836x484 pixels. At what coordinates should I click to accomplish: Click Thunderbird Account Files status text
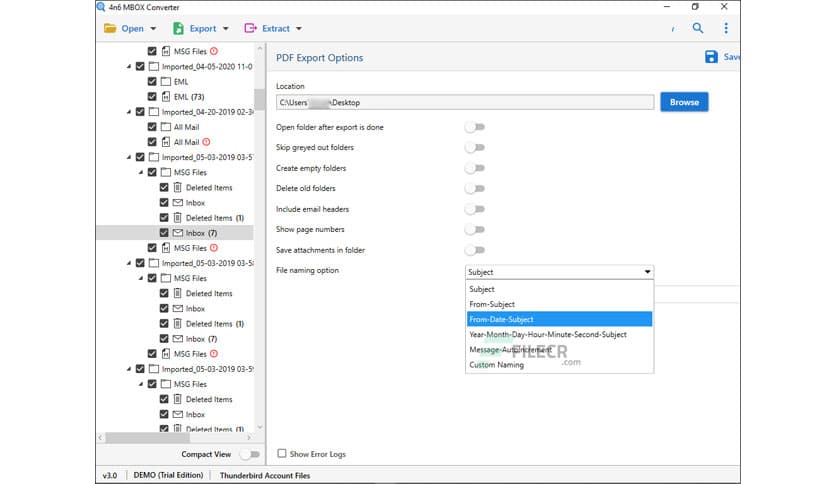click(264, 475)
